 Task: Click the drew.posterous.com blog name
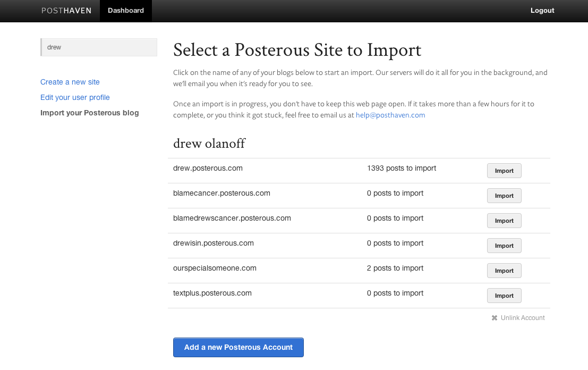(208, 168)
